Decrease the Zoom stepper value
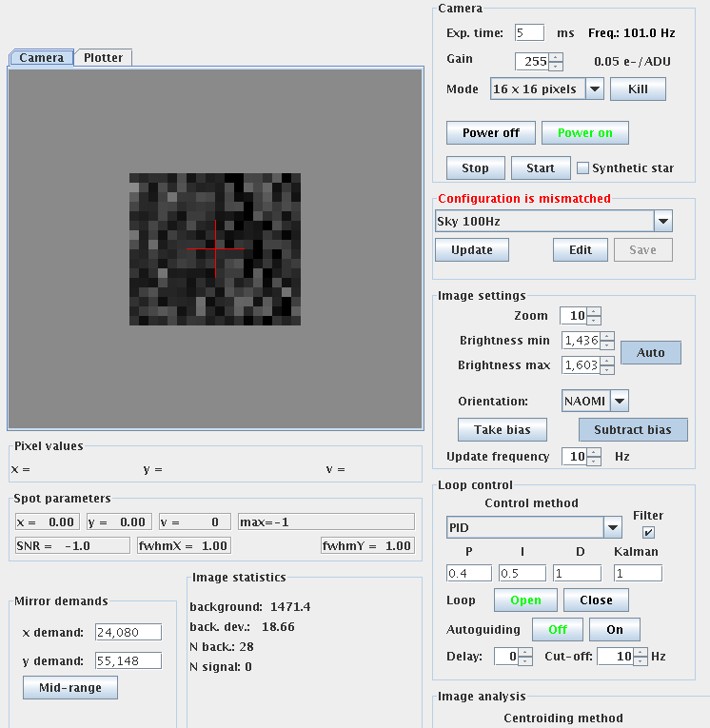710x728 pixels. (594, 321)
